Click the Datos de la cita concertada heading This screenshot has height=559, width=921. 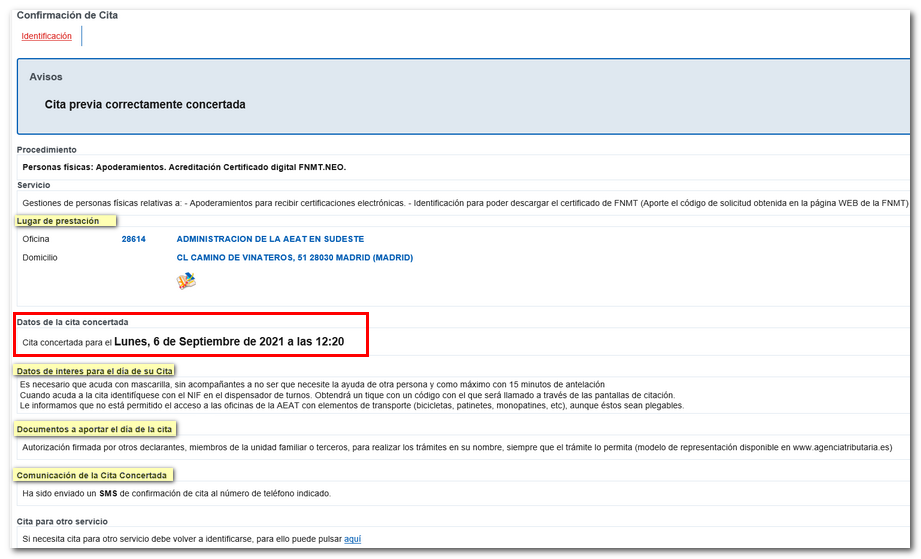point(75,322)
